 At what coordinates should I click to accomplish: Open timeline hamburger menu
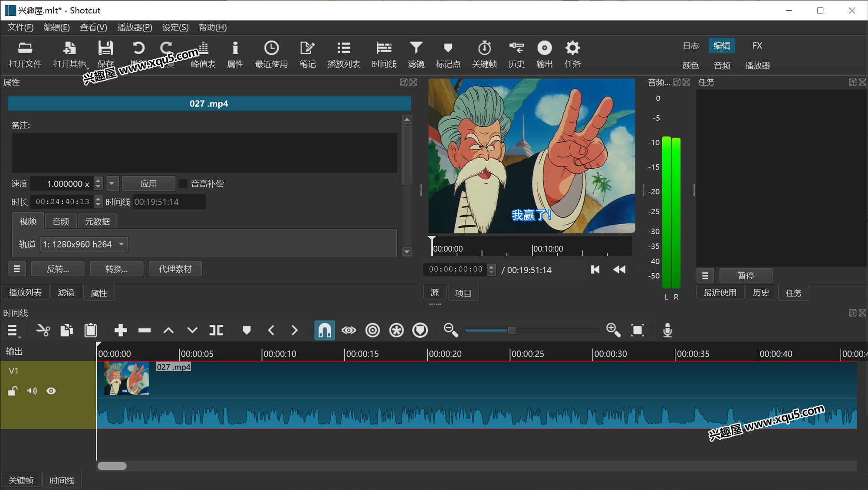[13, 331]
